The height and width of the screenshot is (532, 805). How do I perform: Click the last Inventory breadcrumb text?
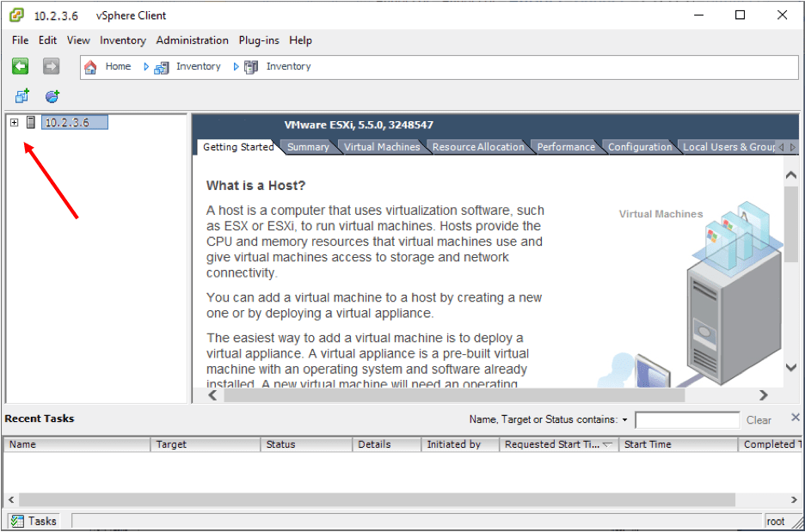[x=288, y=67]
